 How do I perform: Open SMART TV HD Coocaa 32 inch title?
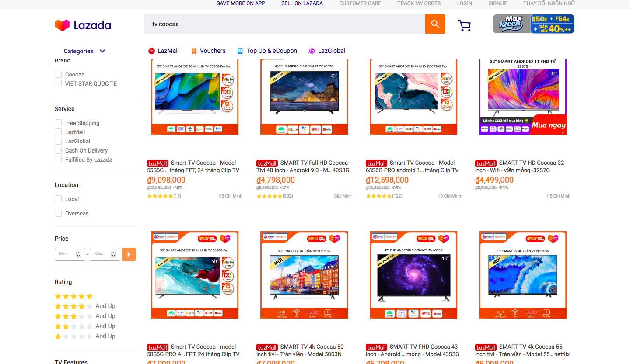521,166
